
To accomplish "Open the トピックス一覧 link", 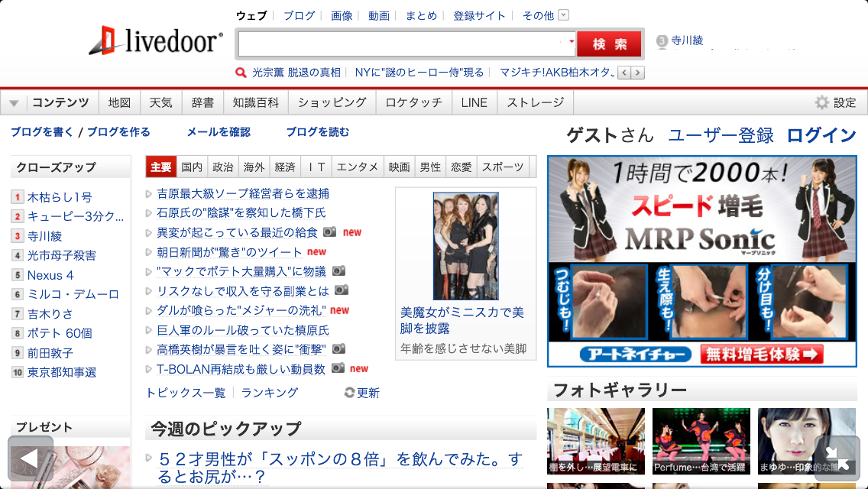I will (186, 393).
